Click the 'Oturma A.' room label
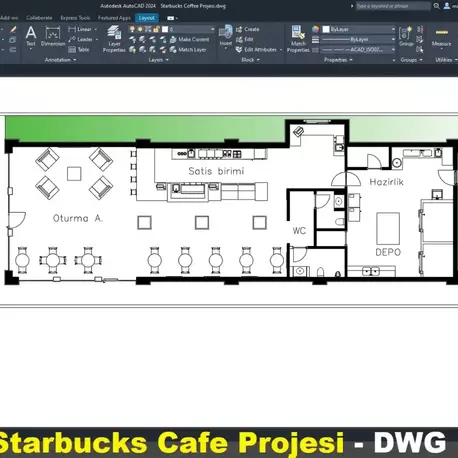The height and width of the screenshot is (458, 458). pyautogui.click(x=78, y=218)
